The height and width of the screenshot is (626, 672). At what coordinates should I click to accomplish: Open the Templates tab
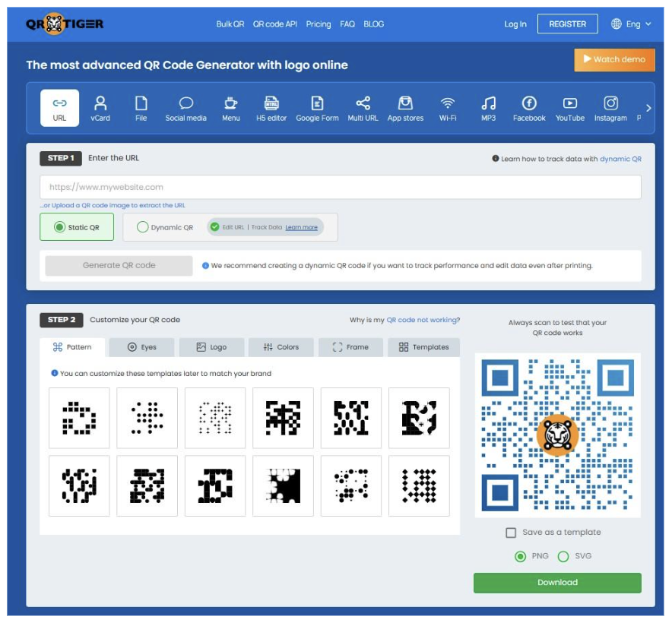pos(424,347)
